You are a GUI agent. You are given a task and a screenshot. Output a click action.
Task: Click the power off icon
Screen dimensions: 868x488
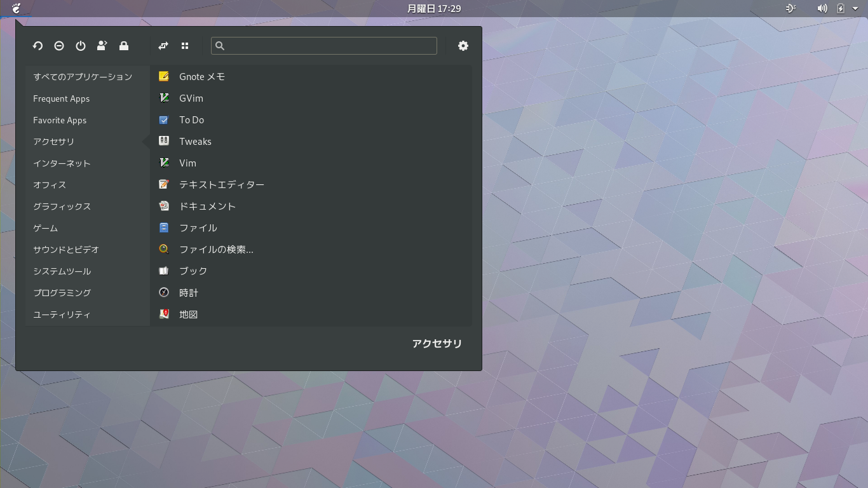coord(81,46)
